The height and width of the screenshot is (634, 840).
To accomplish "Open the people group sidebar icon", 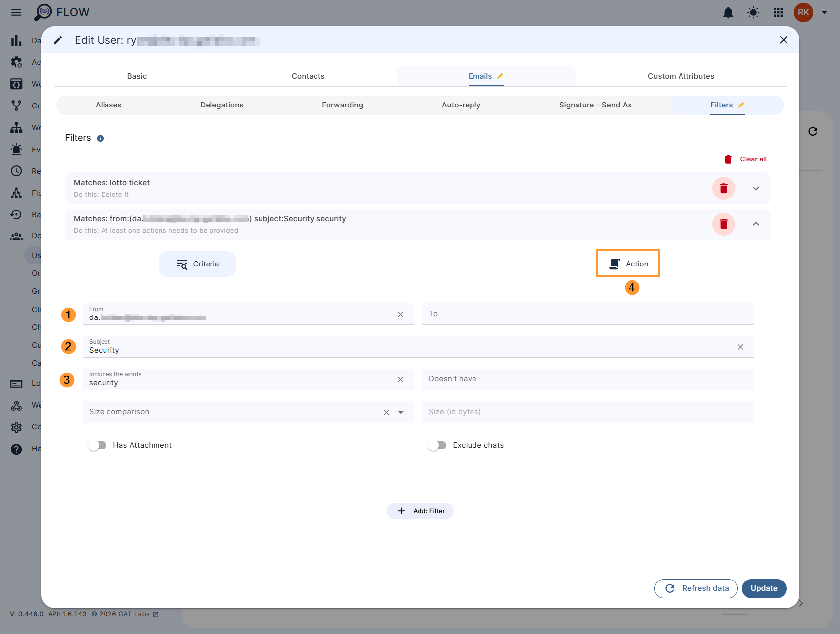I will click(16, 236).
